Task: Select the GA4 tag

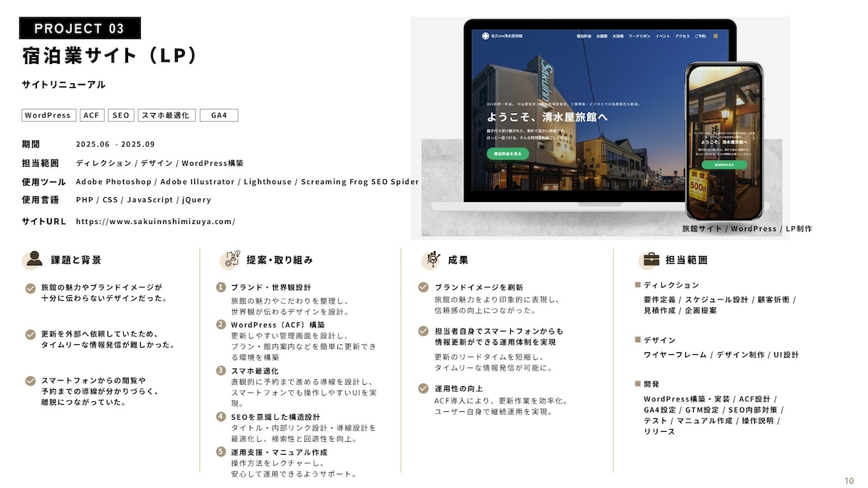Action: click(x=219, y=115)
